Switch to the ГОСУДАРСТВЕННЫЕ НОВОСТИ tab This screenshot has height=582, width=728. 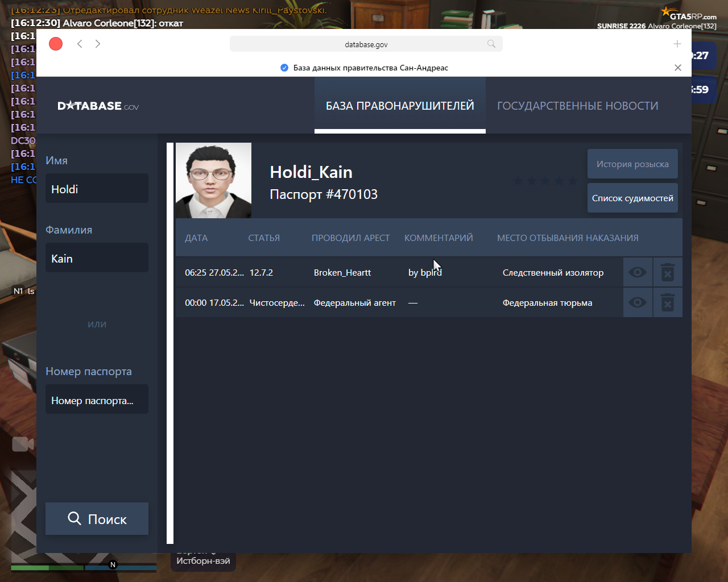(577, 105)
